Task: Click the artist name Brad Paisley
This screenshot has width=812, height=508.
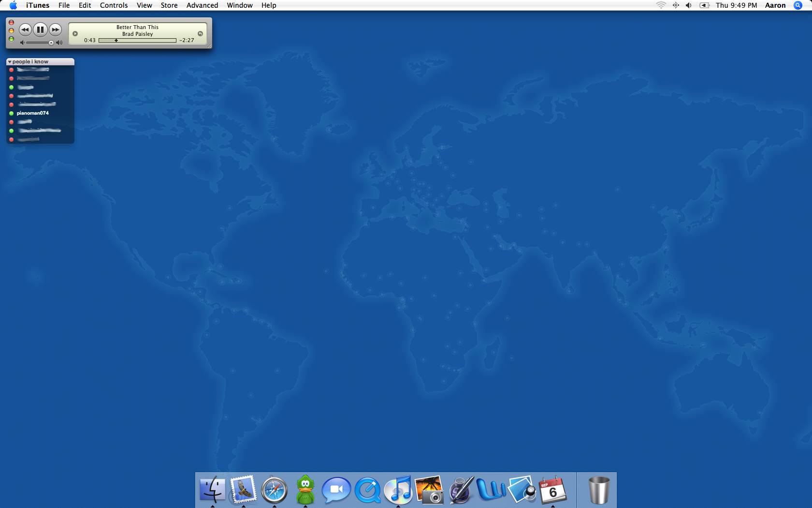Action: coord(137,34)
